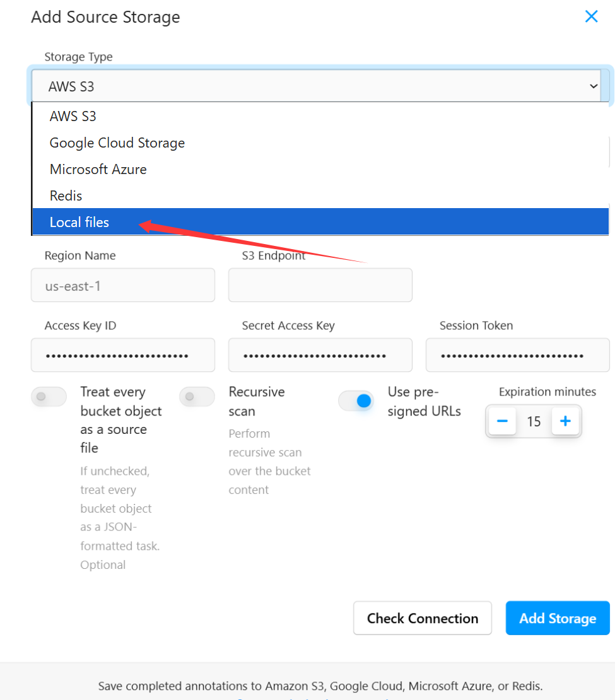615x700 pixels.
Task: Open the Storage Type dropdown
Action: [316, 86]
